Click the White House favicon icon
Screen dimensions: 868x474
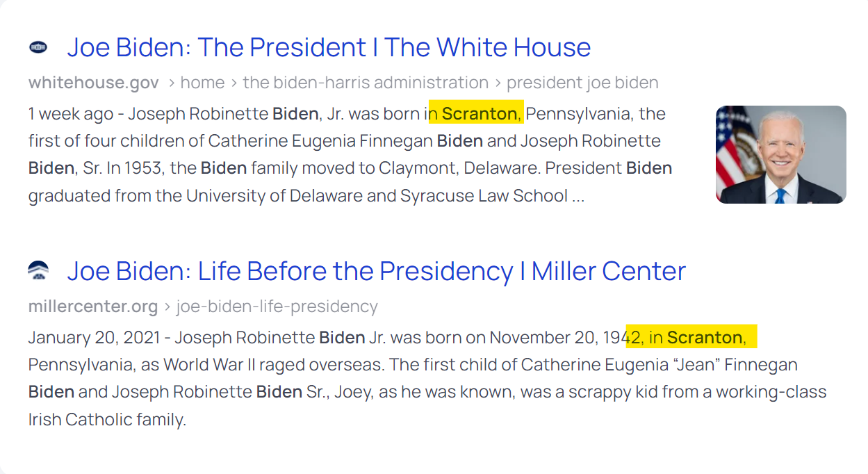pos(38,48)
